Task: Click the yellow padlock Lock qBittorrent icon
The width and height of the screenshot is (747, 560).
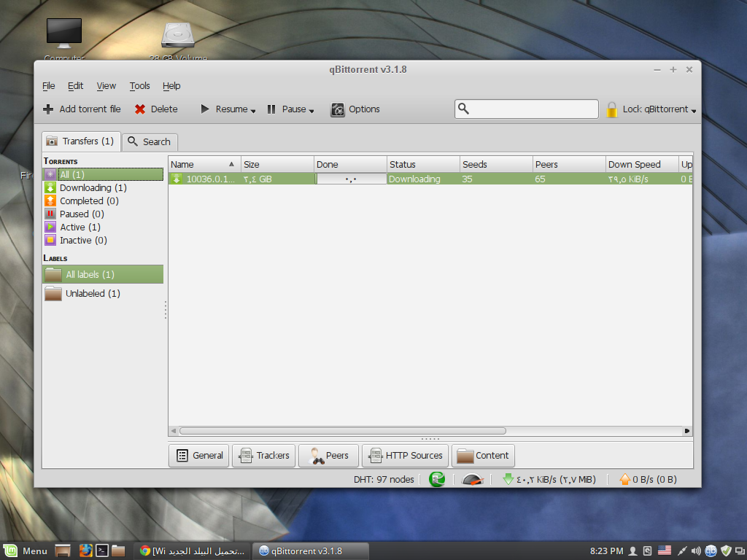Action: [612, 109]
